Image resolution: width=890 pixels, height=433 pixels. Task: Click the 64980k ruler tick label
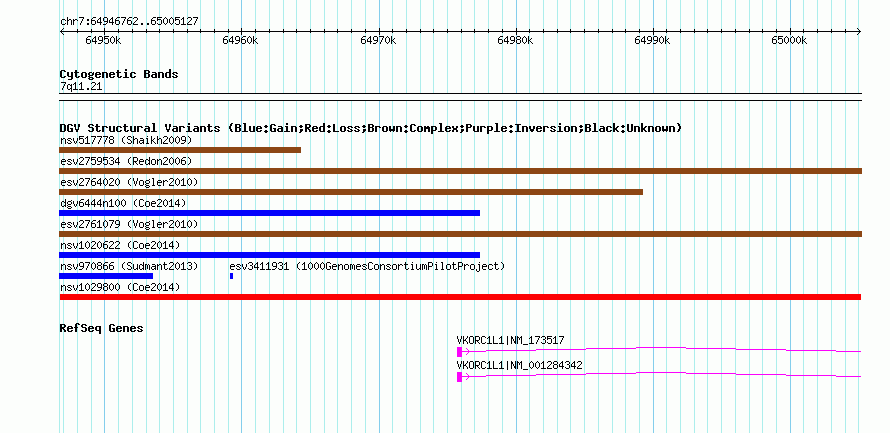click(x=515, y=40)
